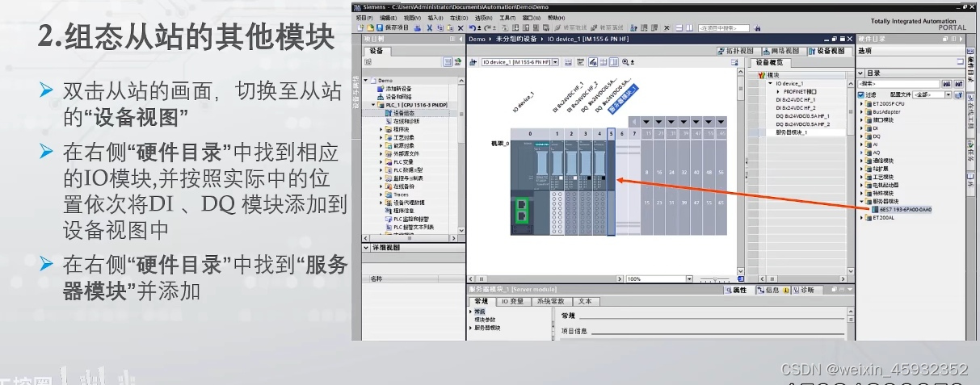
Task: Expand the DQ catalog folder
Action: tap(861, 136)
